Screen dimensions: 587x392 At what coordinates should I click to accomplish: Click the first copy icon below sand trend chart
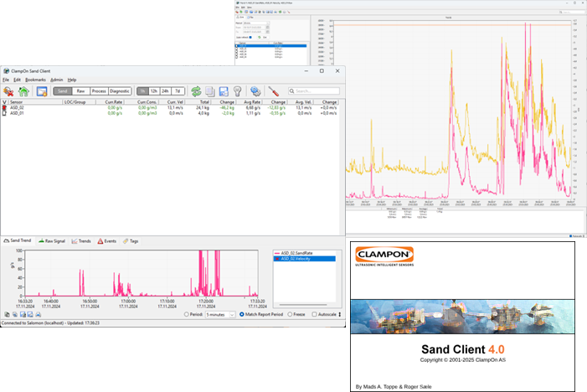[7, 314]
